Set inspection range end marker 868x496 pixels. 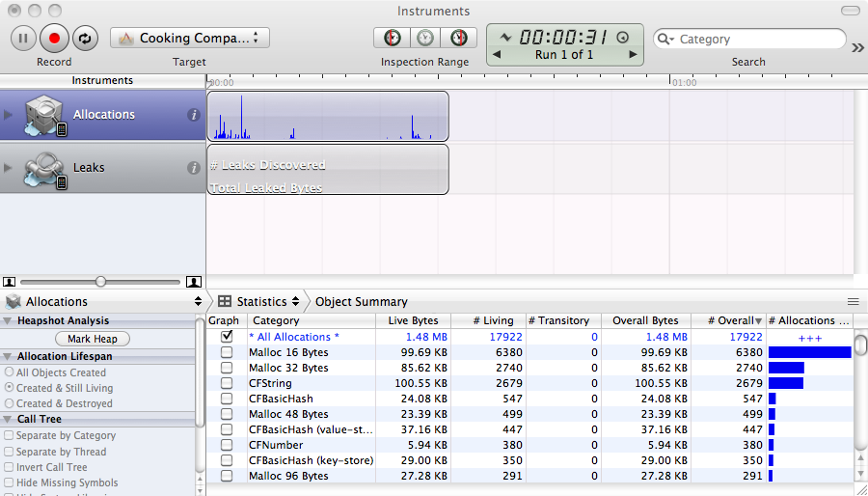[x=458, y=38]
